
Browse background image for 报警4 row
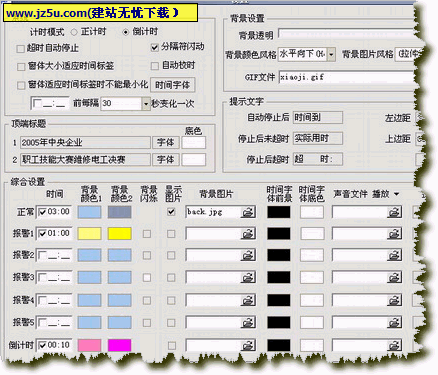click(248, 300)
